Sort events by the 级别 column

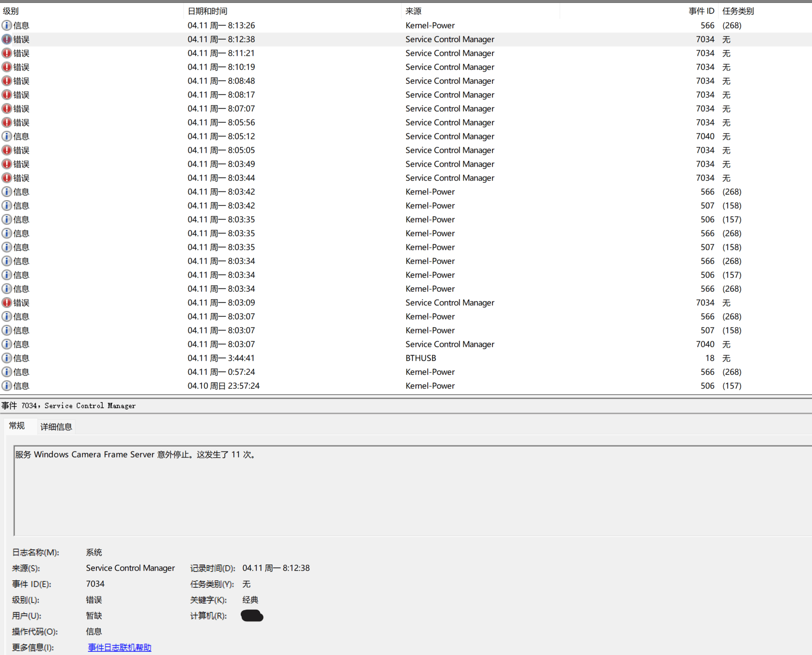(x=11, y=11)
